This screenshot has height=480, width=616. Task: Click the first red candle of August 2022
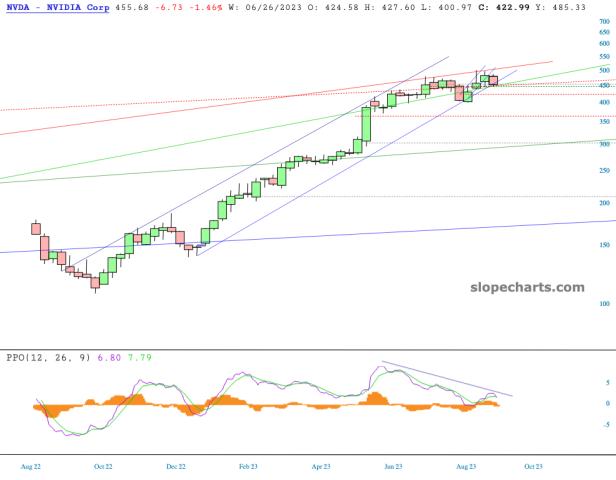(36, 229)
